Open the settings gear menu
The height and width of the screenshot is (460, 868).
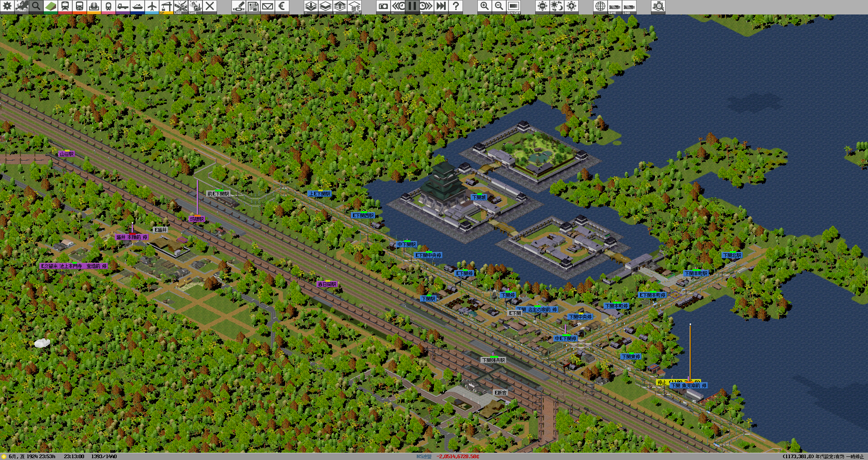[x=7, y=6]
